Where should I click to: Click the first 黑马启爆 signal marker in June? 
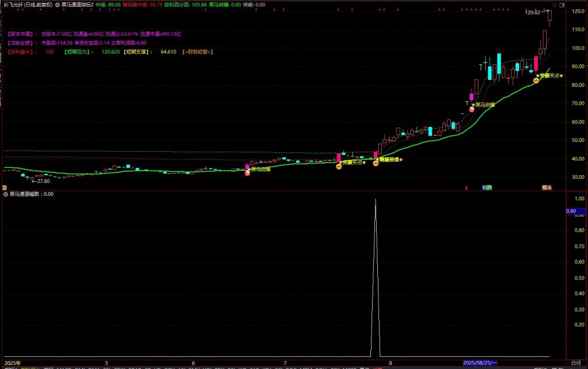247,172
